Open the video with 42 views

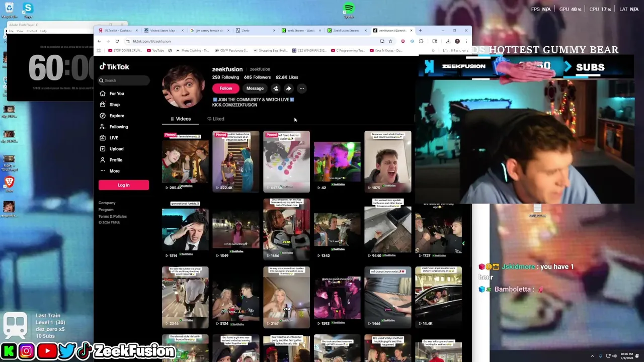[x=337, y=161]
